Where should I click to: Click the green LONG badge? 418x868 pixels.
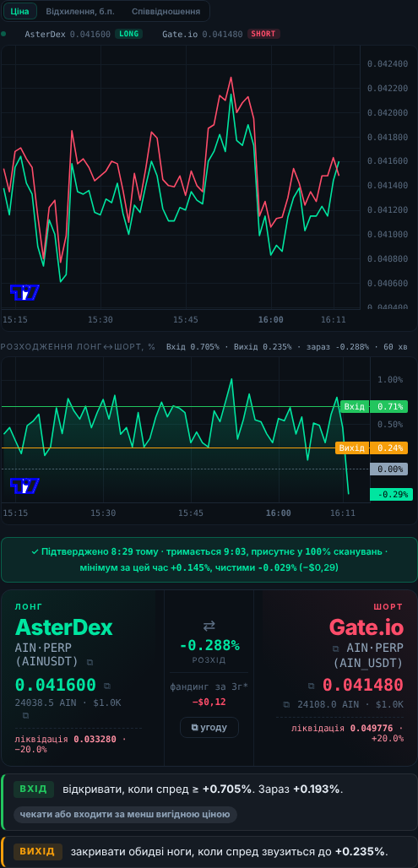128,34
